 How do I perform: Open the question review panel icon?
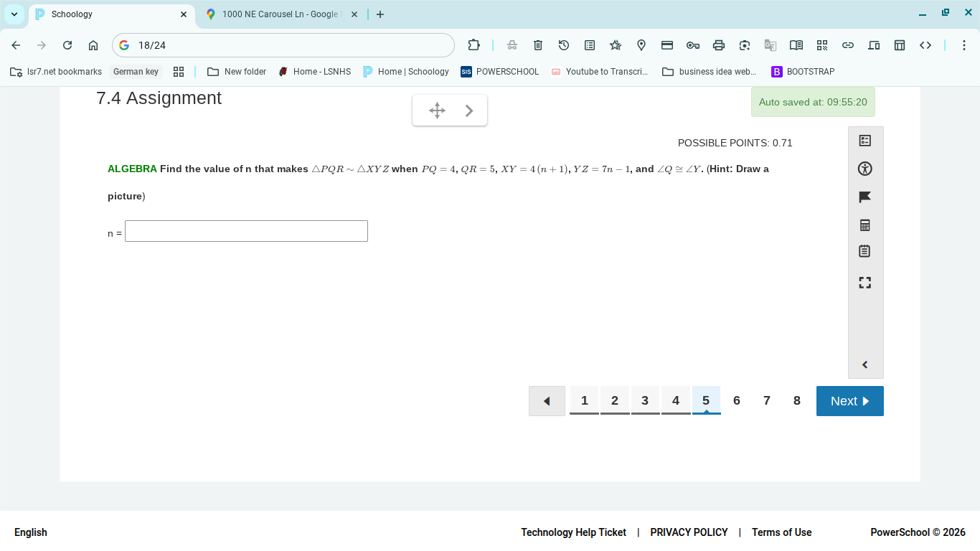865,141
